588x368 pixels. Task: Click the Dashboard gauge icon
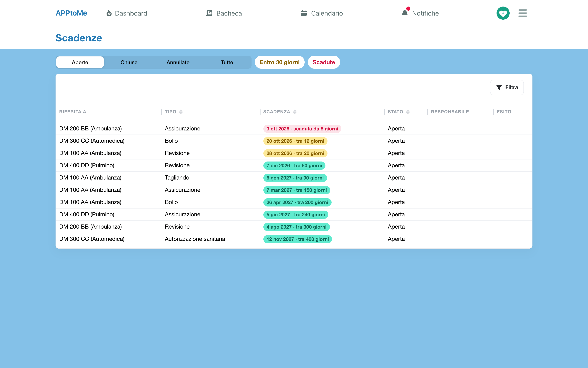coord(109,13)
